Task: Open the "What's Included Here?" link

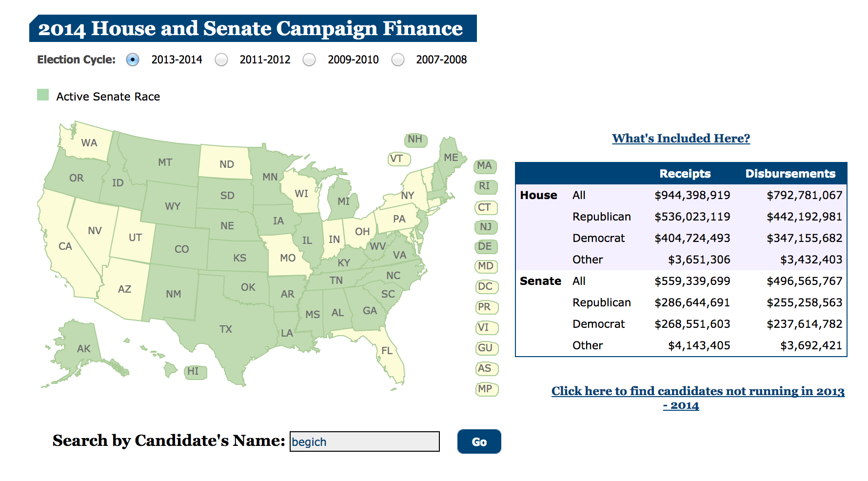Action: pyautogui.click(x=681, y=139)
